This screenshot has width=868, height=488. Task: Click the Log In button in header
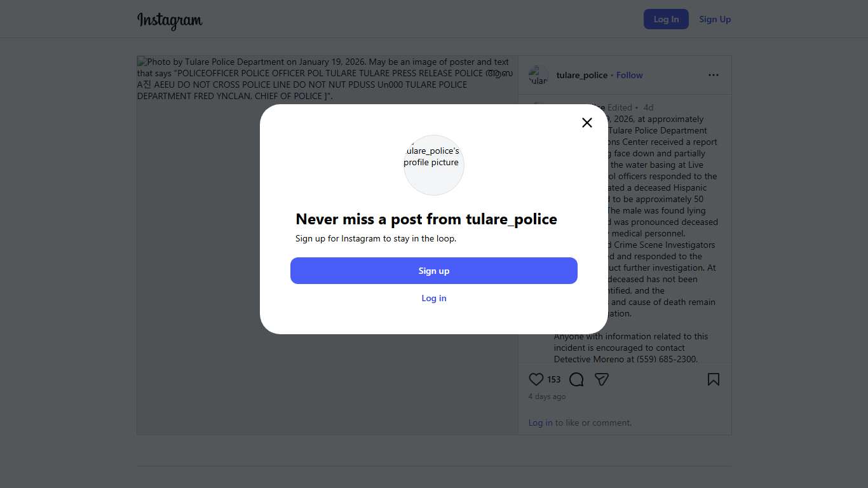coord(666,19)
